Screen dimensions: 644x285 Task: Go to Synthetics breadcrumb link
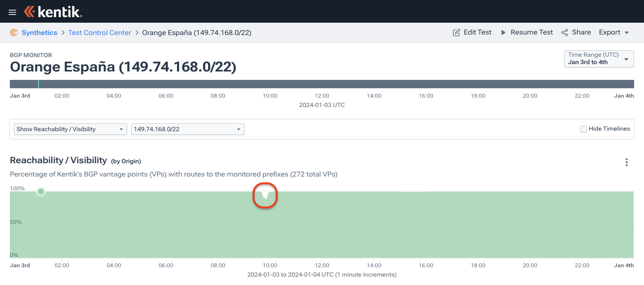pos(39,33)
